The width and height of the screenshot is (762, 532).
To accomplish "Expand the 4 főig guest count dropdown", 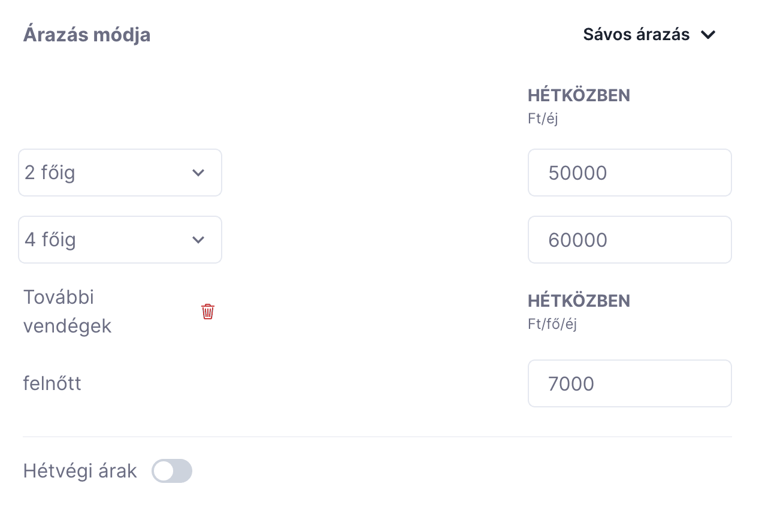I will point(120,240).
